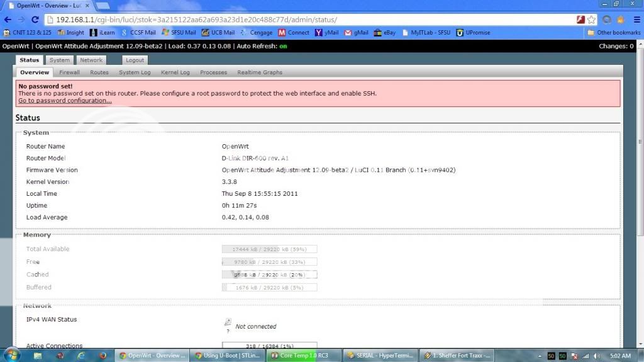Open the System main tab
644x362 pixels.
pyautogui.click(x=60, y=60)
